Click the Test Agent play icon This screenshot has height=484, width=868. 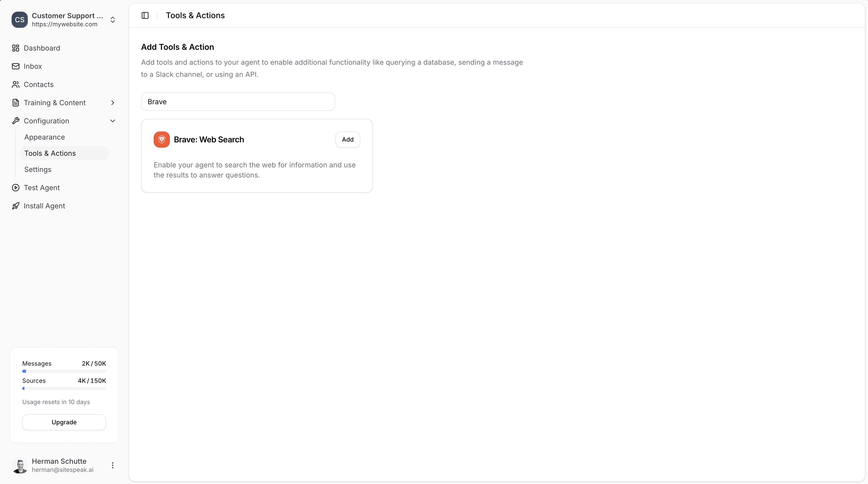15,188
